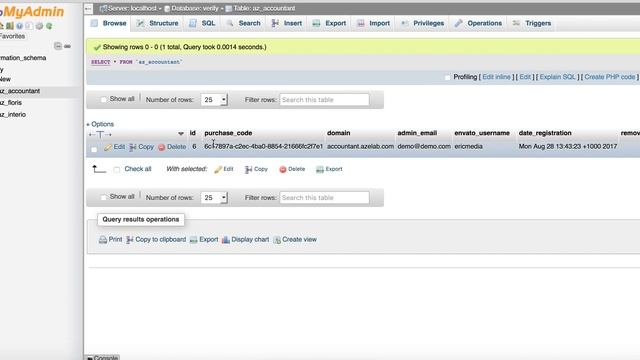Sort by the date_registration column header
This screenshot has height=360, width=640.
[545, 133]
